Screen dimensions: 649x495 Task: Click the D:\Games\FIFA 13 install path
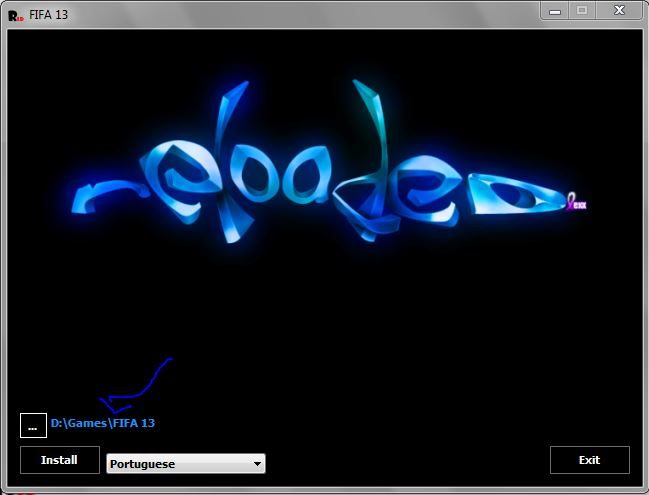pyautogui.click(x=102, y=423)
